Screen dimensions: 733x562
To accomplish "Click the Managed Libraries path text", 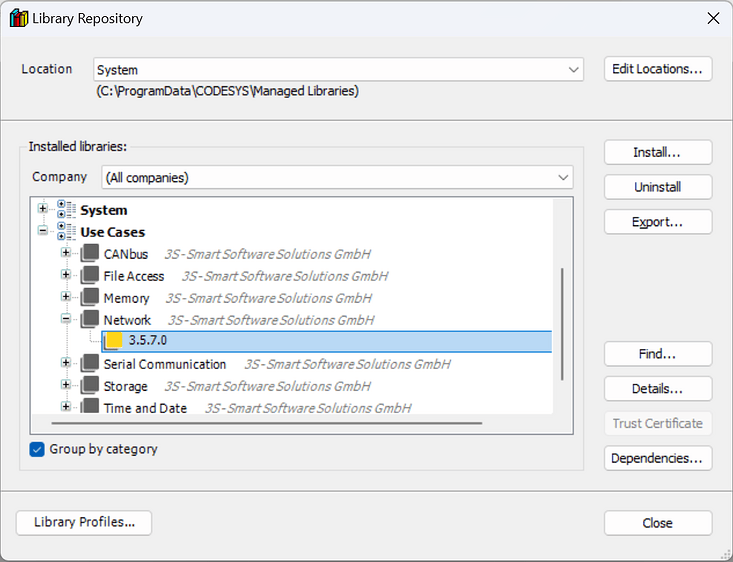I will 228,91.
